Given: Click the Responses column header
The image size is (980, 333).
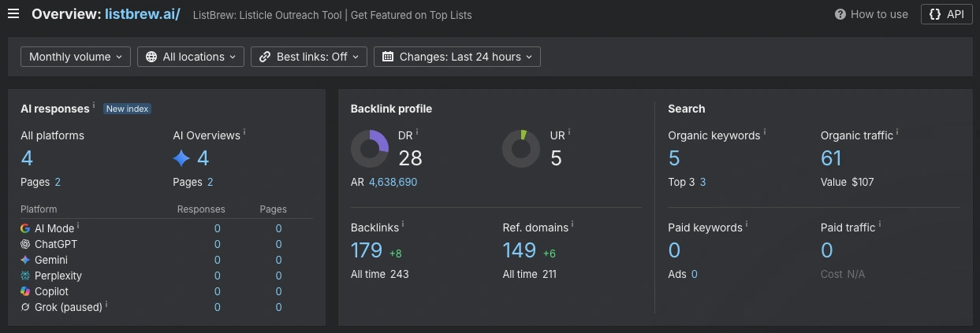Looking at the screenshot, I should [201, 209].
